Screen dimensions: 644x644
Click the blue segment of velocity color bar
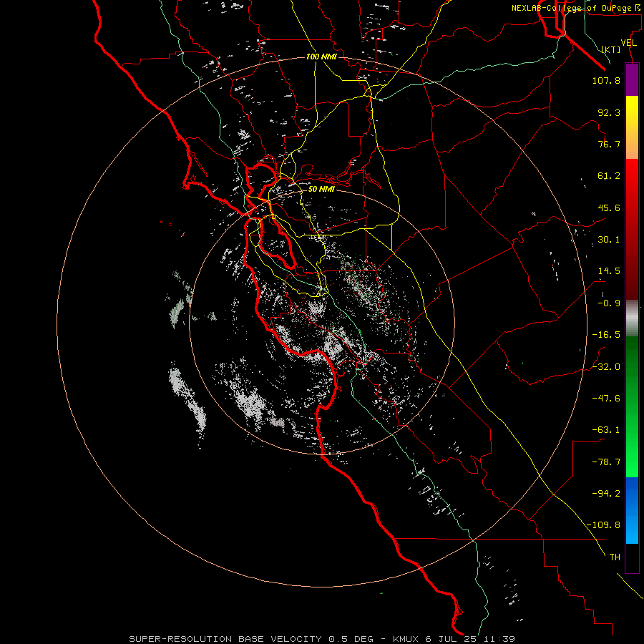click(632, 510)
